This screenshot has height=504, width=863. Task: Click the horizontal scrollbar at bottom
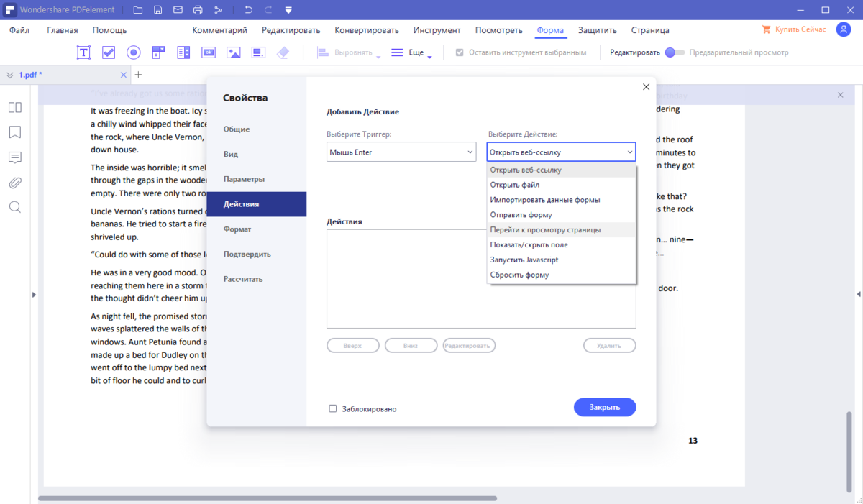(x=268, y=498)
